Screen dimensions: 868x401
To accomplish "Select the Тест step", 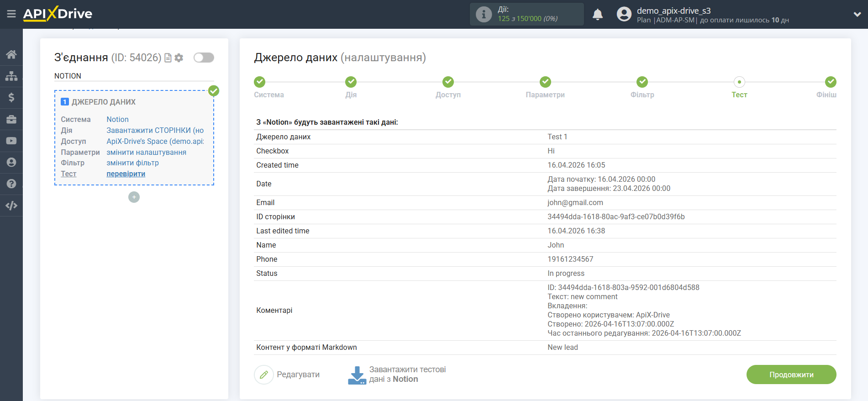I will click(739, 82).
